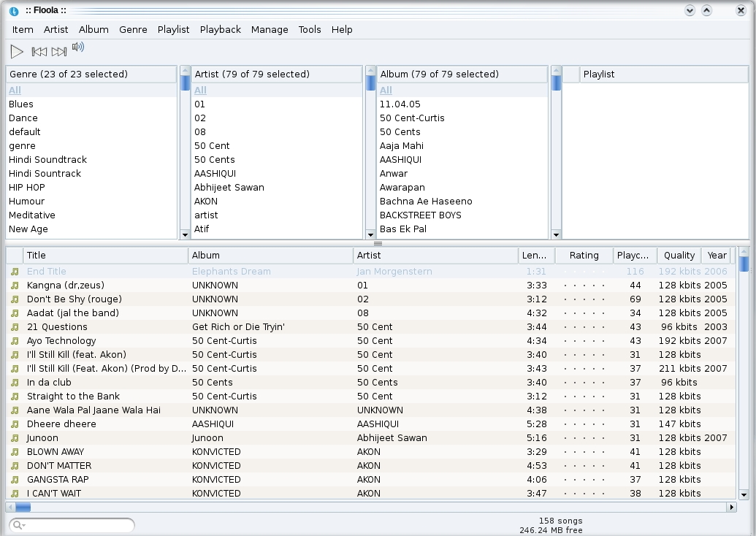Click the search magnifier icon
The width and height of the screenshot is (756, 536).
pos(18,525)
